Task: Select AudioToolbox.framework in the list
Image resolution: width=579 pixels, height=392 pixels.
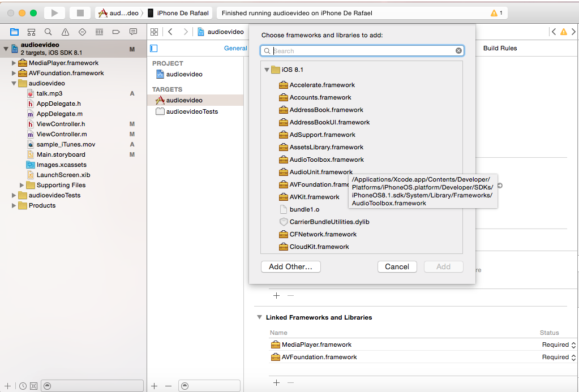Action: coord(321,160)
